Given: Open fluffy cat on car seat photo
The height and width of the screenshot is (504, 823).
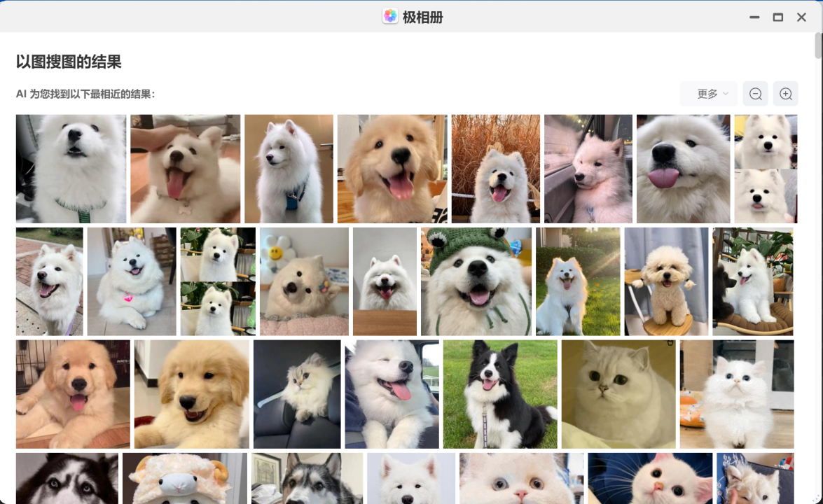Looking at the screenshot, I should click(x=297, y=394).
